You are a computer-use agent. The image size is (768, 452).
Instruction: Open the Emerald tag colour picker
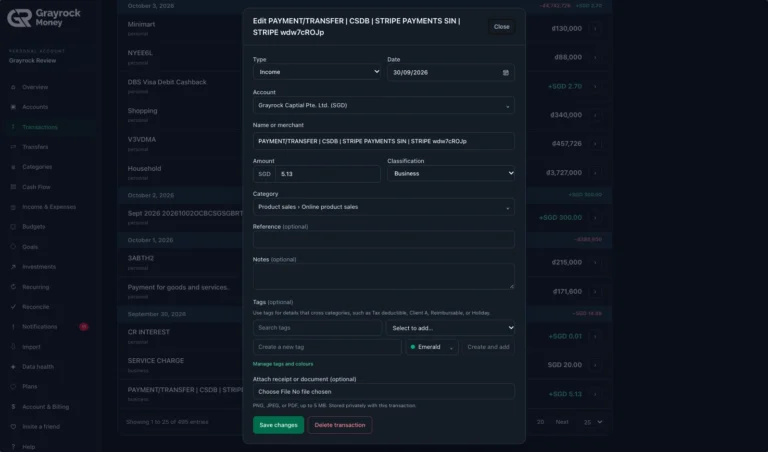(x=432, y=347)
